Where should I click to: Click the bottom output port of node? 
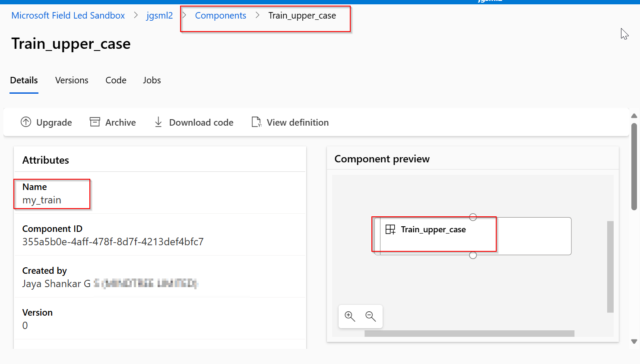(x=473, y=255)
